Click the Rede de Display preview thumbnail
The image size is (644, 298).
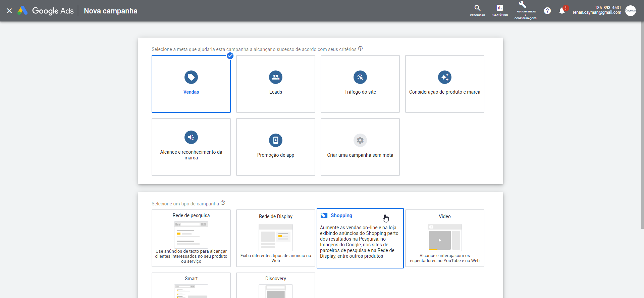[276, 238]
